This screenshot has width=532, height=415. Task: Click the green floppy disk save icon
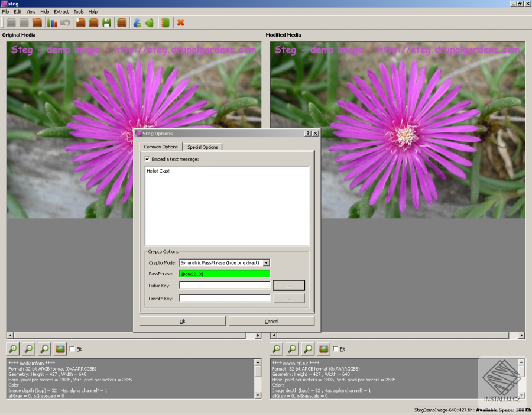[x=107, y=22]
